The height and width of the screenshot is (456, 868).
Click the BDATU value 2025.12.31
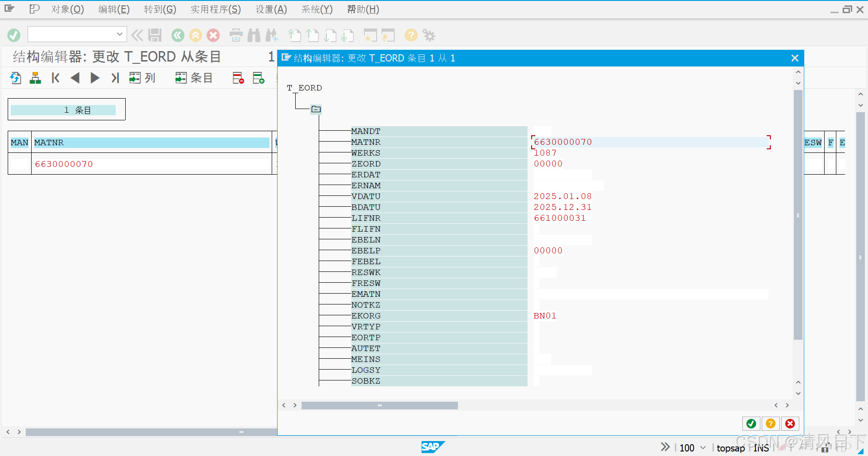[563, 207]
